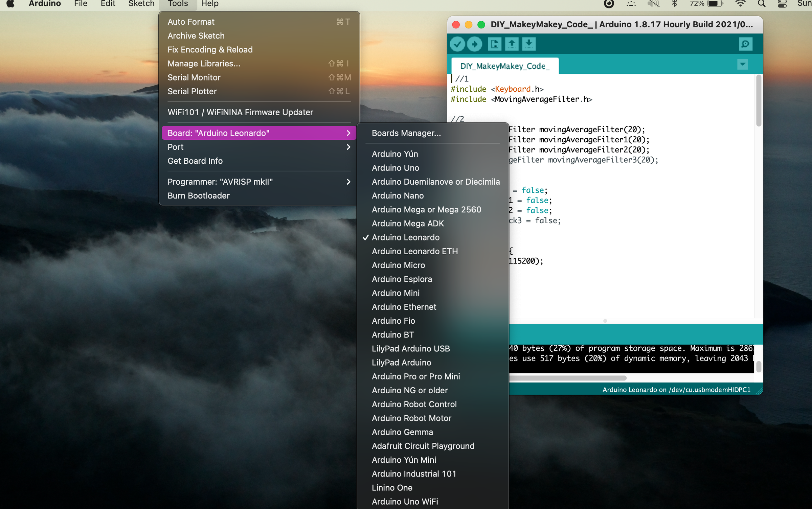Switch to DIY_MakeyMakey_Code_ tab
The width and height of the screenshot is (812, 509).
tap(504, 66)
